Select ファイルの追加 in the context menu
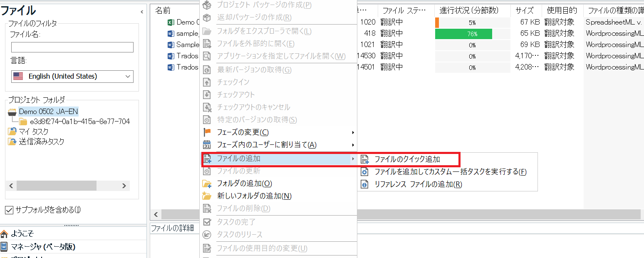Image resolution: width=644 pixels, height=258 pixels. point(238,159)
